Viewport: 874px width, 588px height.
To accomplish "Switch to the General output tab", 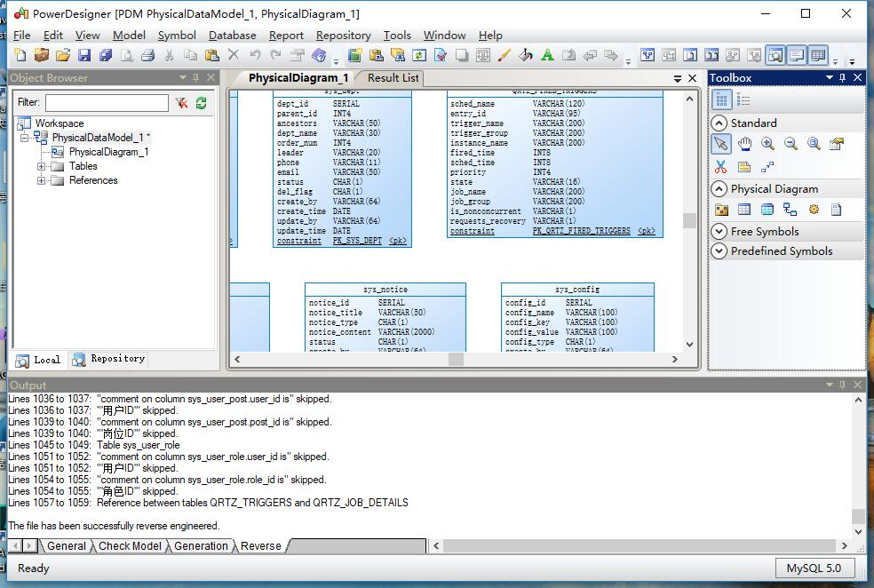I will pos(67,545).
